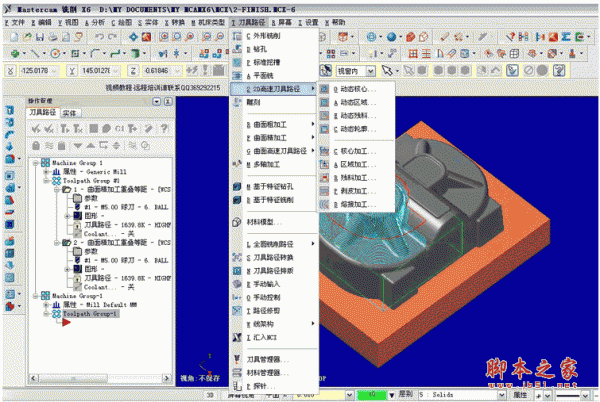Click the lock icon in operations manager toolbar

[36, 146]
